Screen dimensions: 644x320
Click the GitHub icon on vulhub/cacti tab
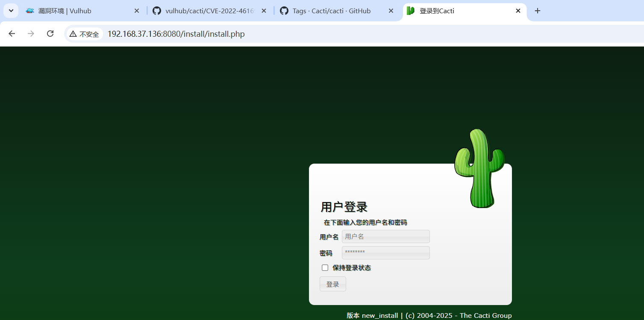coord(157,11)
